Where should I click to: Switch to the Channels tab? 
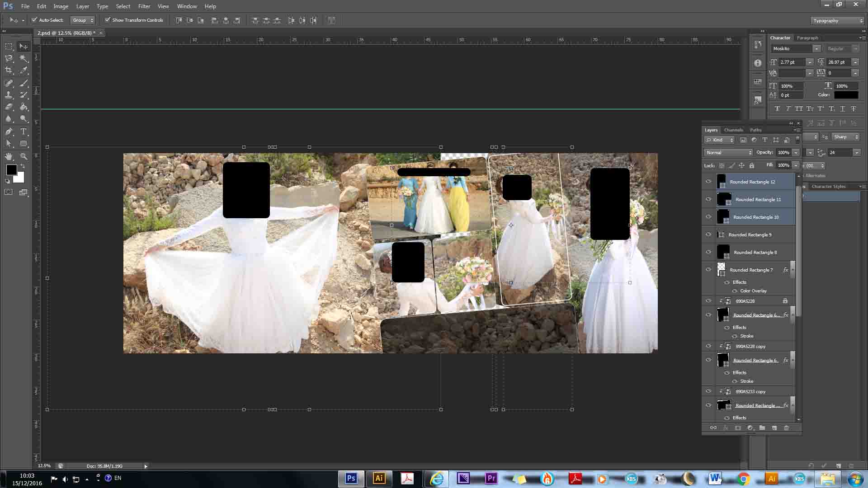pos(733,130)
